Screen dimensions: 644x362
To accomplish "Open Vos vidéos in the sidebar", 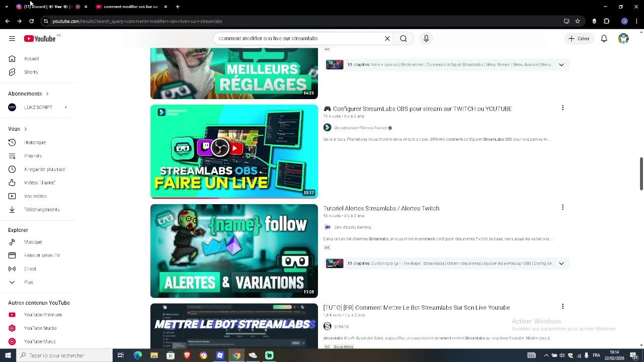I will [x=38, y=196].
